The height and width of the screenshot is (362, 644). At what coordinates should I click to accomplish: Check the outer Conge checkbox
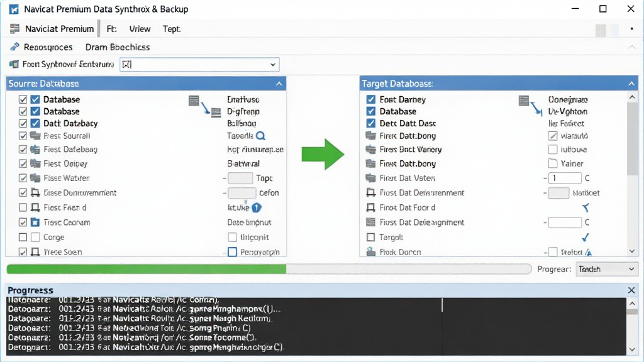pos(23,237)
